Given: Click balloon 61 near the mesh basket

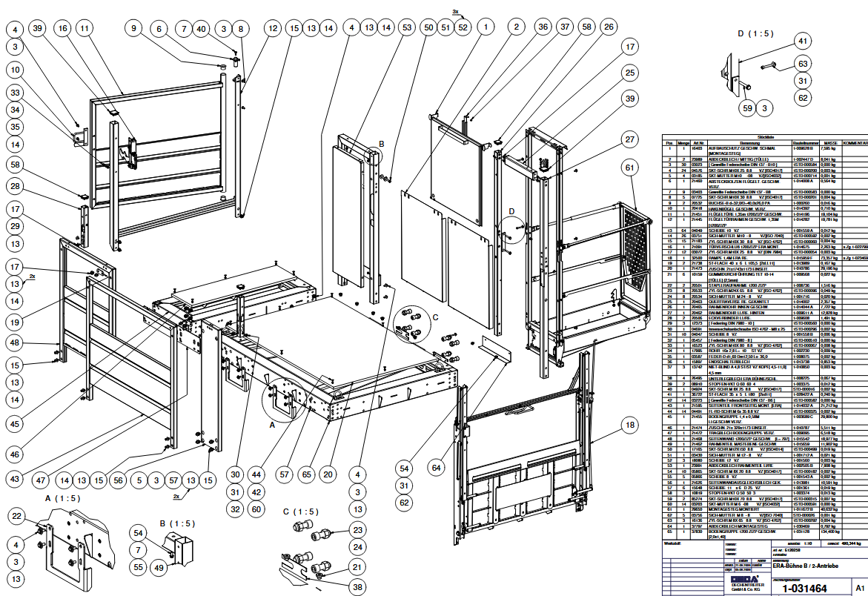Looking at the screenshot, I should (630, 169).
